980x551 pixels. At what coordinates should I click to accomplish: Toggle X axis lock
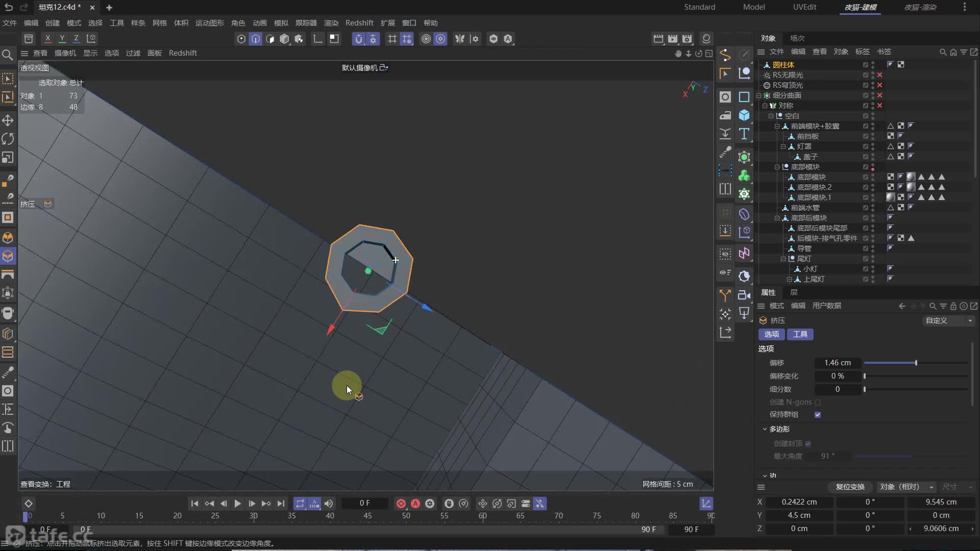coord(47,38)
